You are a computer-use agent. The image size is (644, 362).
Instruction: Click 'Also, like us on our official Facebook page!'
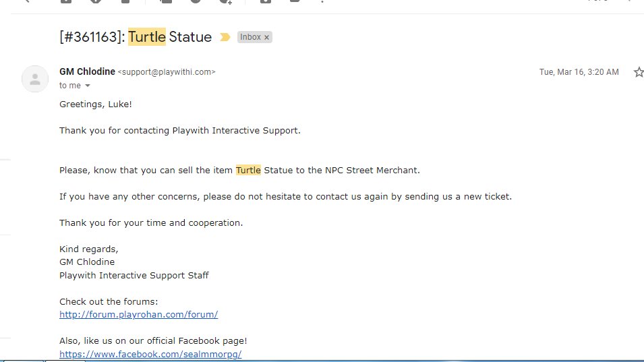[x=153, y=340]
